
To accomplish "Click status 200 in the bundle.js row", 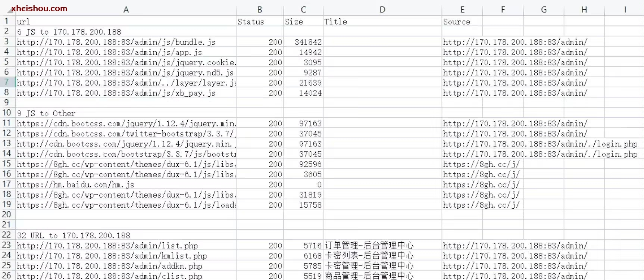I will click(260, 42).
